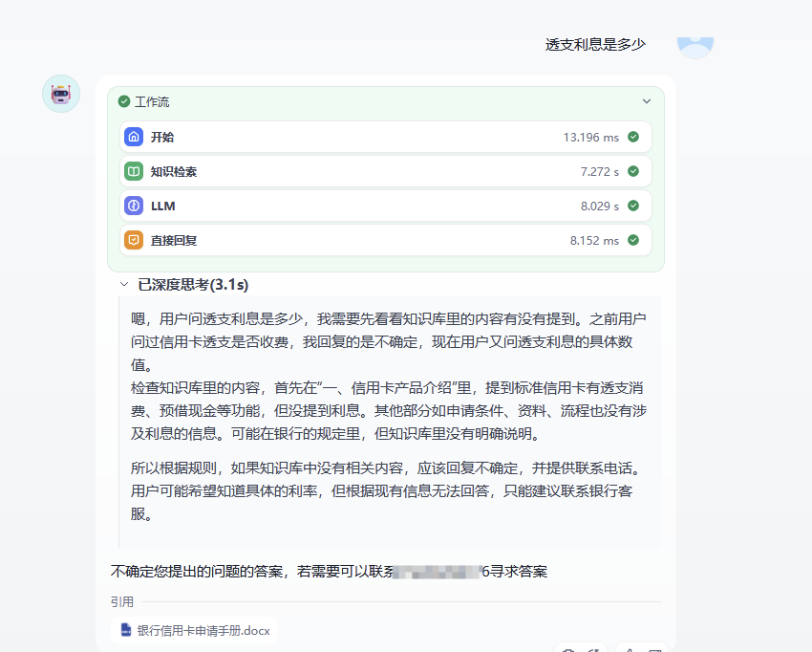This screenshot has height=652, width=812.
Task: Click the robot assistant avatar
Action: pyautogui.click(x=61, y=94)
